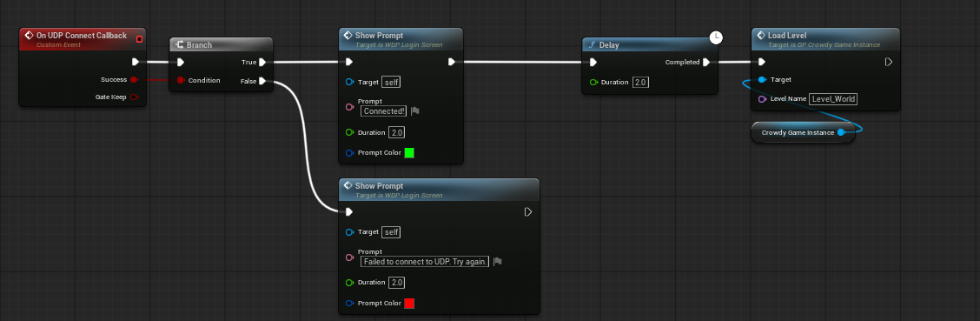This screenshot has height=321, width=980.
Task: Click the Prompt Color pin next to green swatch
Action: (x=349, y=153)
